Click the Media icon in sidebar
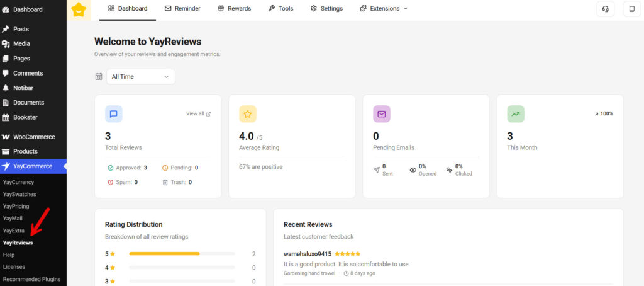The width and height of the screenshot is (644, 286). (x=6, y=44)
